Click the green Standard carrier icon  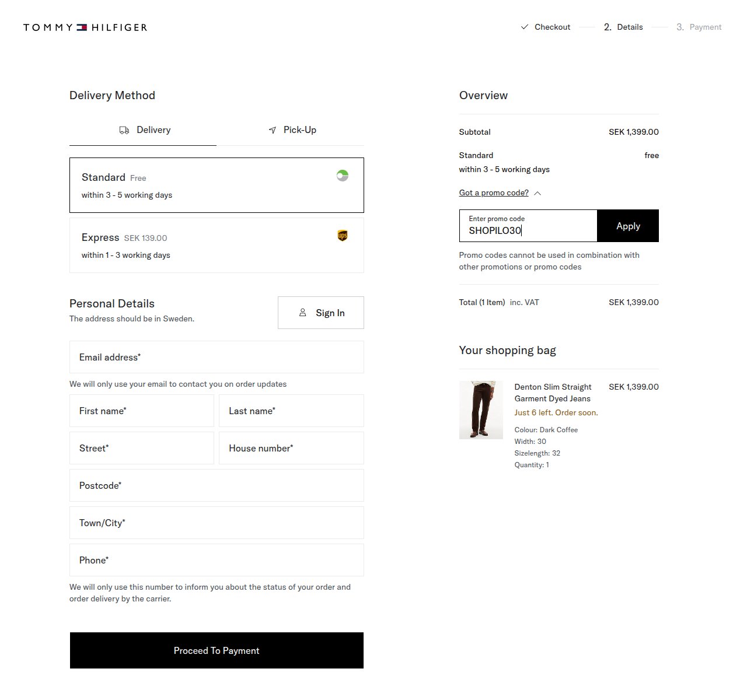343,176
